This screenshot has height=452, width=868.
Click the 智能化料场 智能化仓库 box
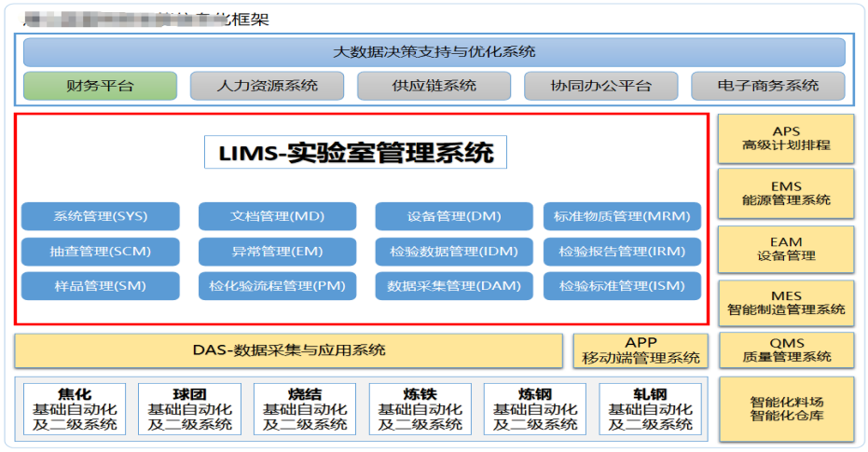click(x=786, y=409)
